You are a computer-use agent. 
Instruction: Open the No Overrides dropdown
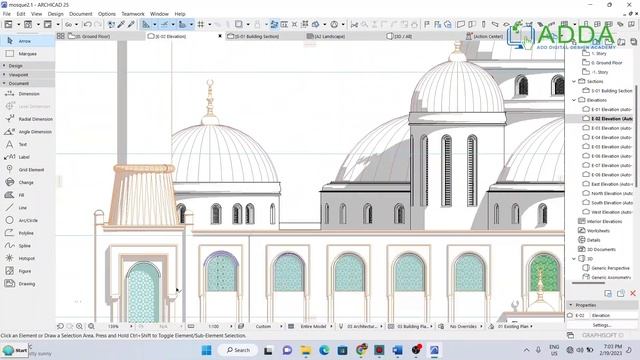click(463, 327)
